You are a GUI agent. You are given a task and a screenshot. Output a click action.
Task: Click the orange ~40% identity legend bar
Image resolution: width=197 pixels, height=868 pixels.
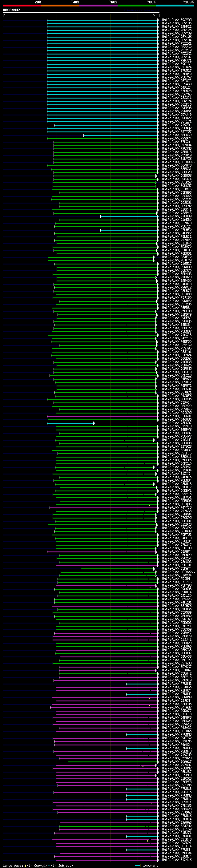coord(60,6)
